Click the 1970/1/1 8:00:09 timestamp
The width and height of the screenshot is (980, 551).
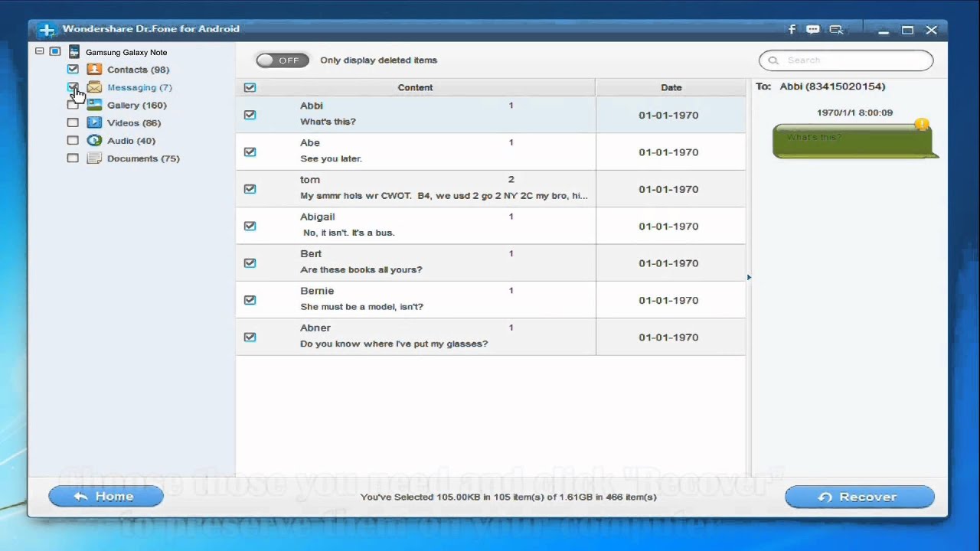(854, 112)
